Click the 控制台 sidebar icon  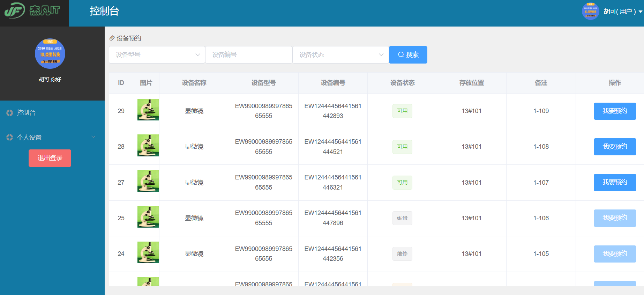pyautogui.click(x=10, y=113)
